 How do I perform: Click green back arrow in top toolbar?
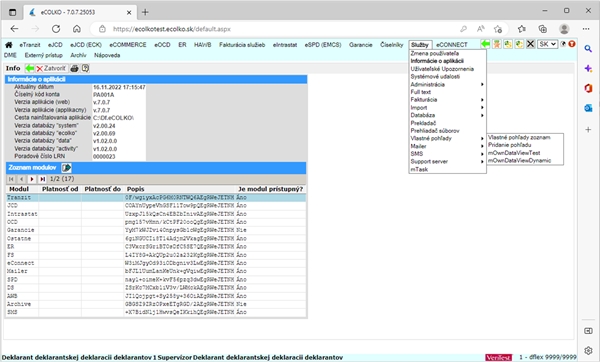[485, 44]
